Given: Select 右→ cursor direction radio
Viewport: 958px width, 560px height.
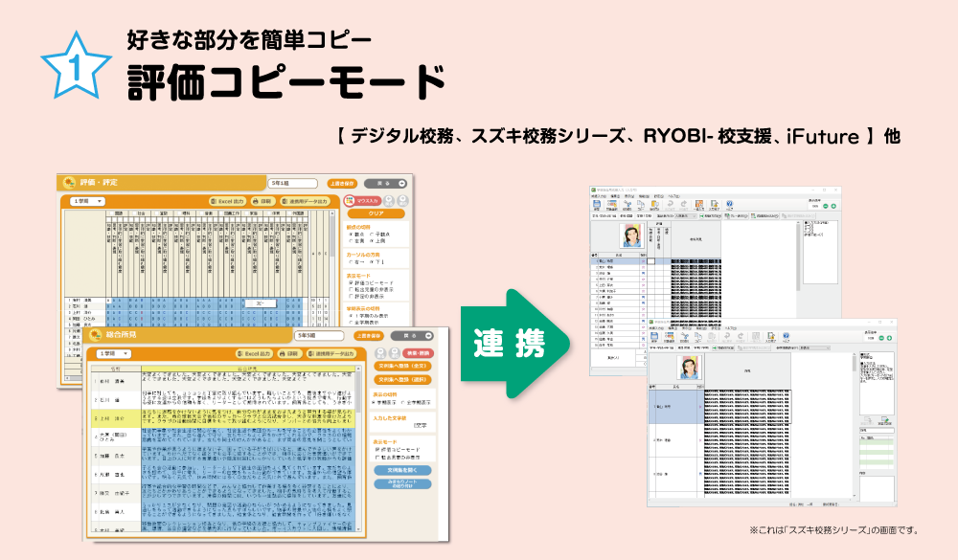Looking at the screenshot, I should 351,262.
